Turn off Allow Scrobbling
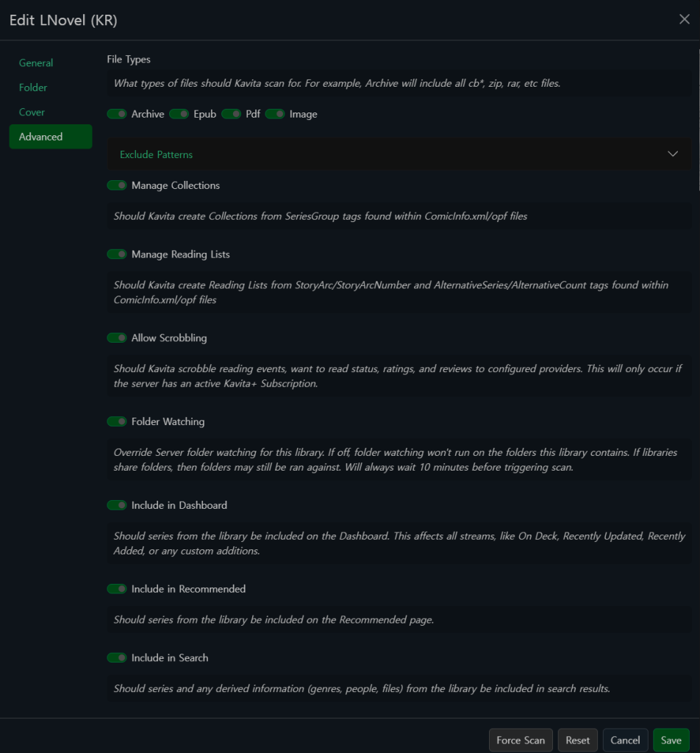 pos(117,338)
